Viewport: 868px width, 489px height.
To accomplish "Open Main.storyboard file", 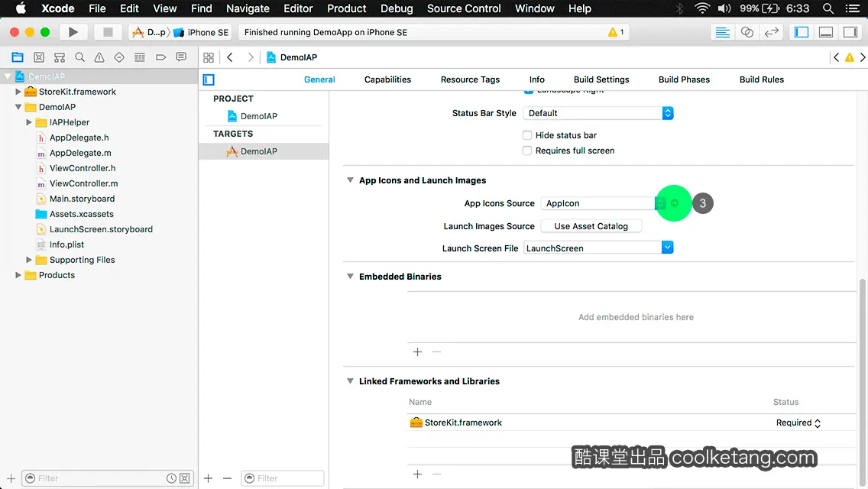I will (82, 198).
